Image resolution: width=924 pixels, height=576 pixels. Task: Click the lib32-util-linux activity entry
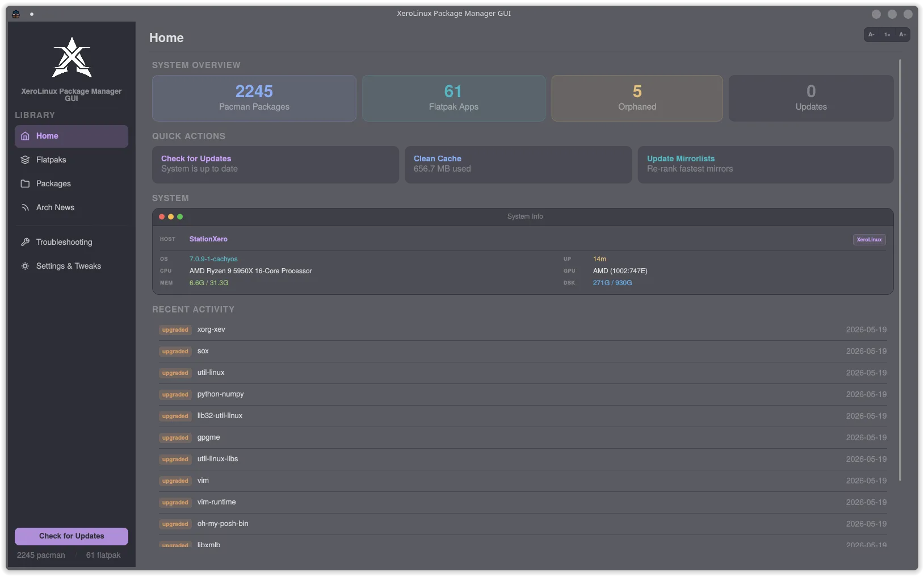[x=523, y=416]
